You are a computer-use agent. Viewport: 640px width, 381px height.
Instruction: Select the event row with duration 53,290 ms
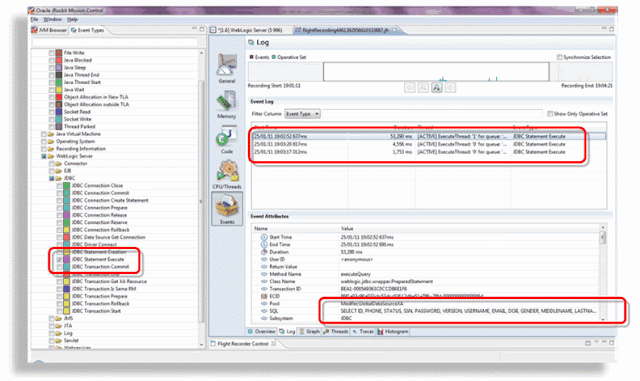click(428, 136)
